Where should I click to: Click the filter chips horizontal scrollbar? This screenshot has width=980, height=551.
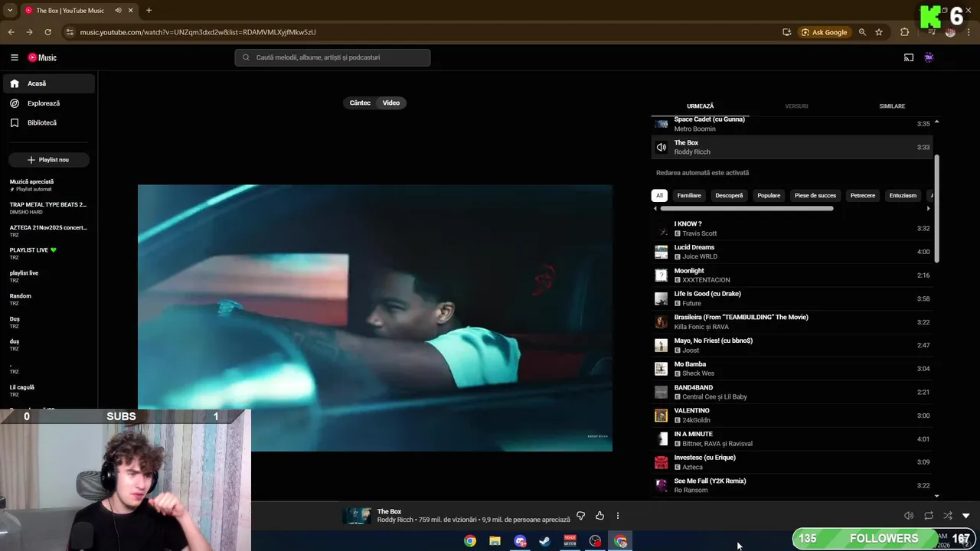[x=746, y=208]
